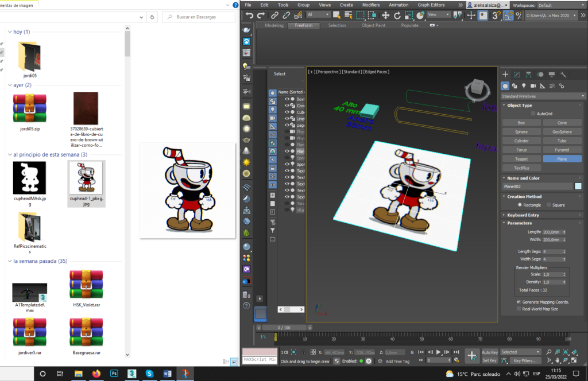Open the Shapes category in the Create panel

(x=515, y=86)
